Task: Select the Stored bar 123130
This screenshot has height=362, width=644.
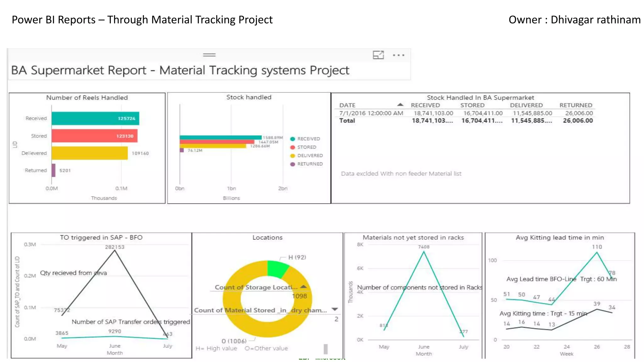Action: (x=94, y=136)
